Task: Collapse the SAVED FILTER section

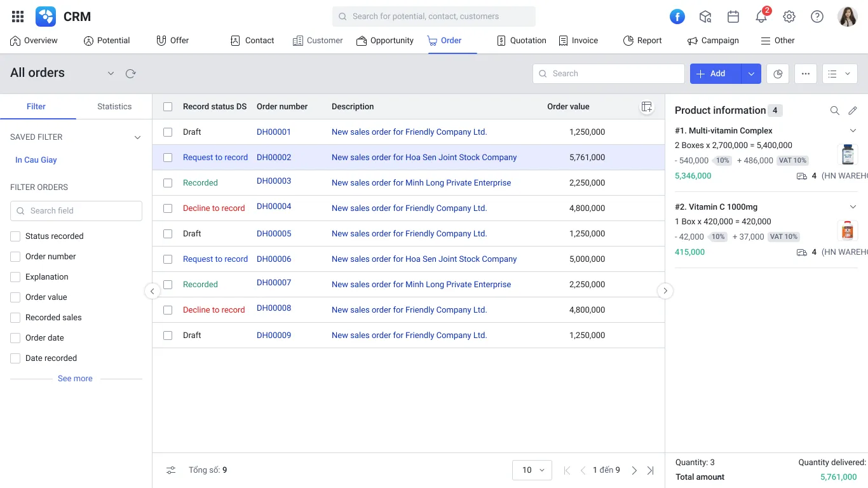Action: [137, 137]
